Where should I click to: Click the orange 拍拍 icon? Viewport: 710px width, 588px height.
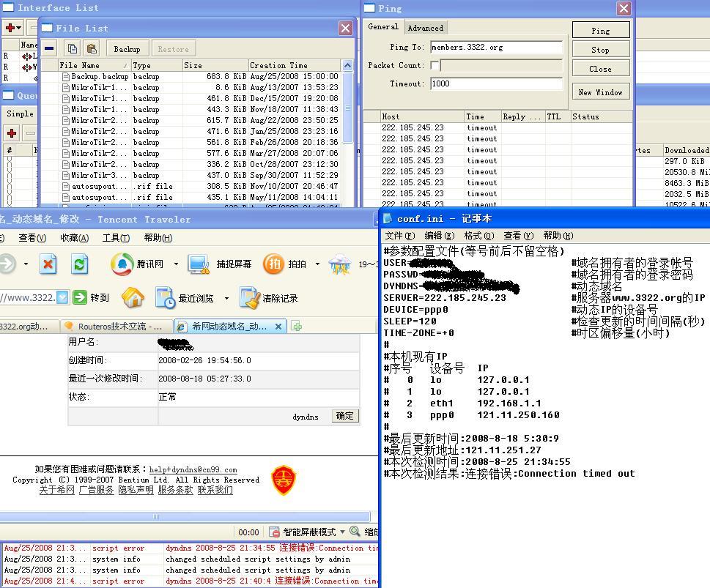pos(274,264)
